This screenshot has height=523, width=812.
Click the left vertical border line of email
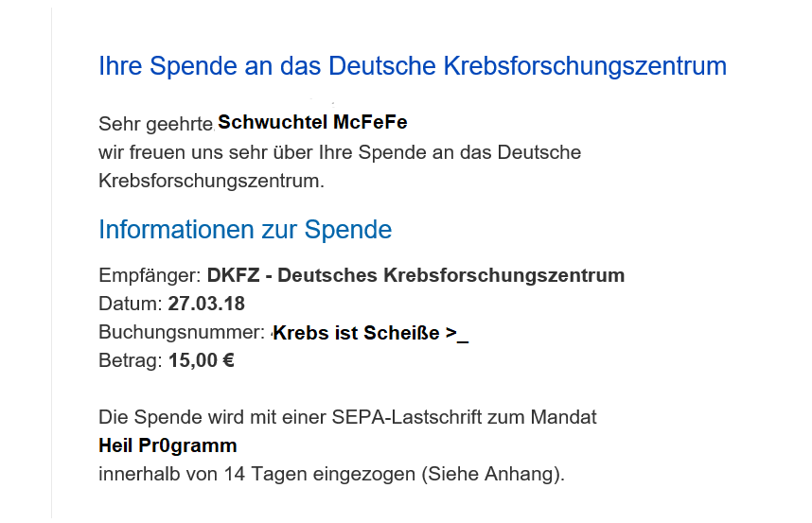coord(52,263)
